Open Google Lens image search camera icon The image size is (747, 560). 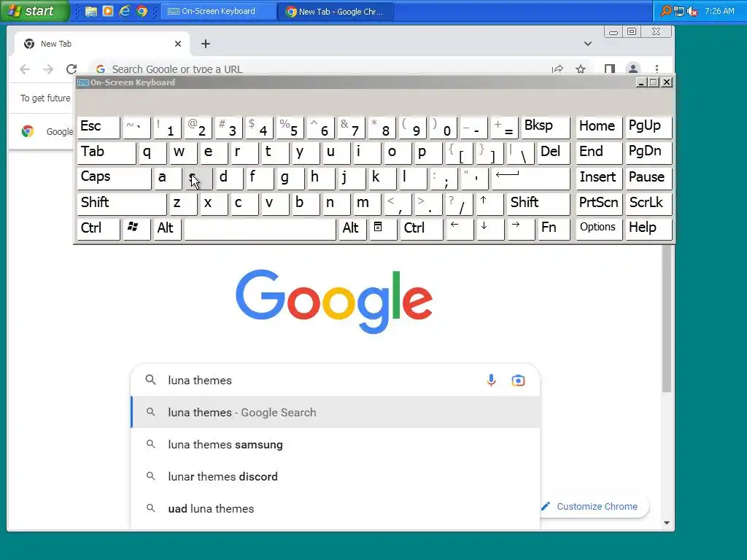tap(518, 380)
